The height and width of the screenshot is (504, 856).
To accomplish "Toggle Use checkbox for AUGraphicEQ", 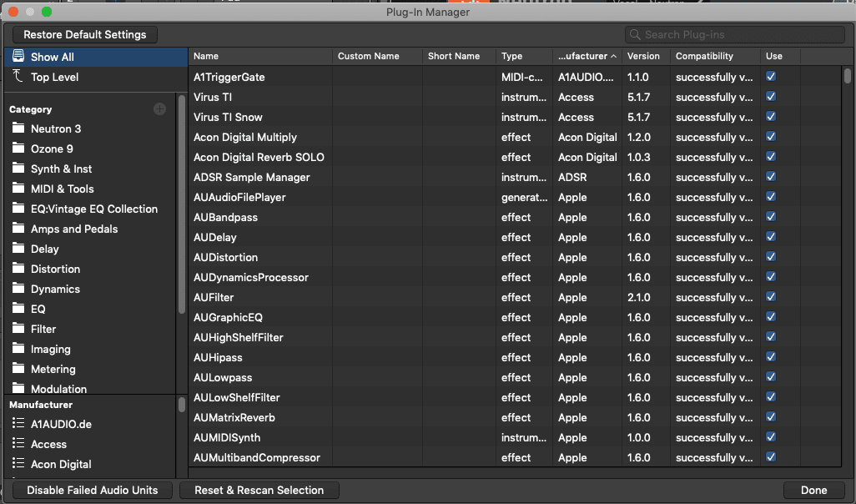I will (771, 317).
